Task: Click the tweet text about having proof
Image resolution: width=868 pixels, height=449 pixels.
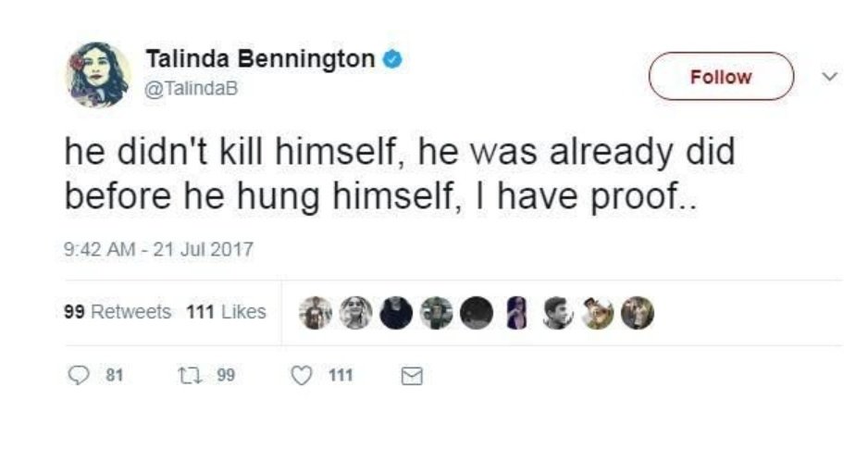Action: 398,174
